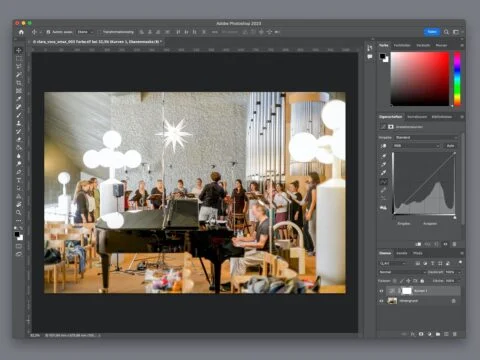Select the Crop tool

pos(19,83)
